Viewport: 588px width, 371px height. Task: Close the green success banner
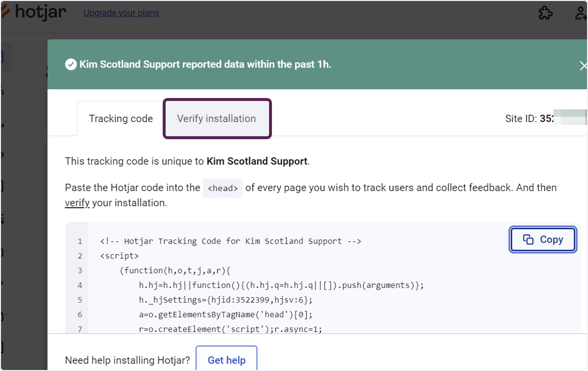point(583,65)
